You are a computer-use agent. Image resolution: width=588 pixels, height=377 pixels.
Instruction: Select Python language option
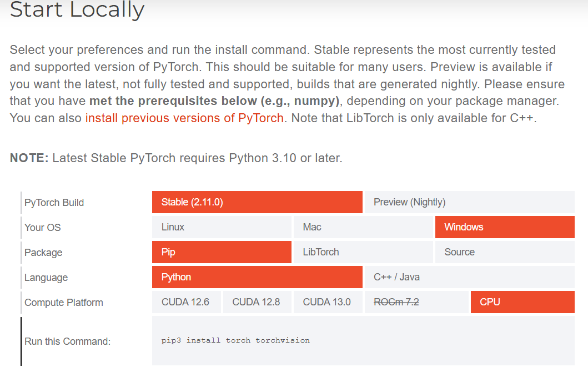click(x=257, y=277)
